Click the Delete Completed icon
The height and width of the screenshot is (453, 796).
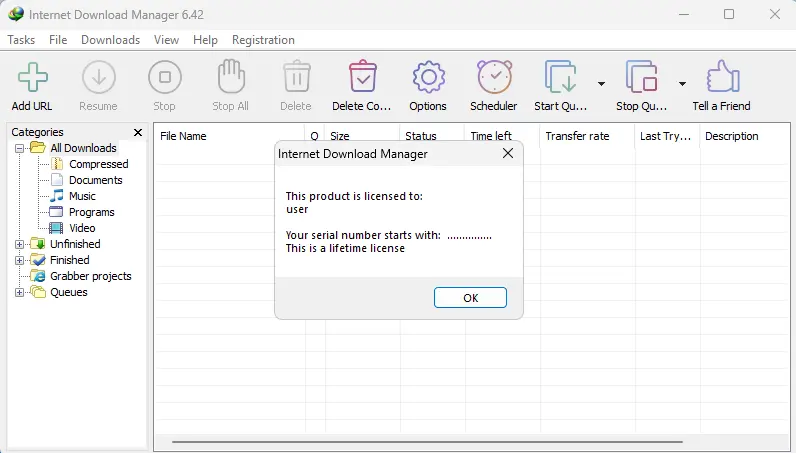pyautogui.click(x=362, y=76)
